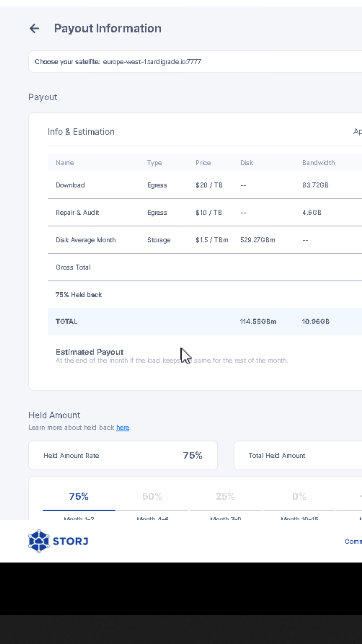Click the Community link in the footer

[353, 541]
